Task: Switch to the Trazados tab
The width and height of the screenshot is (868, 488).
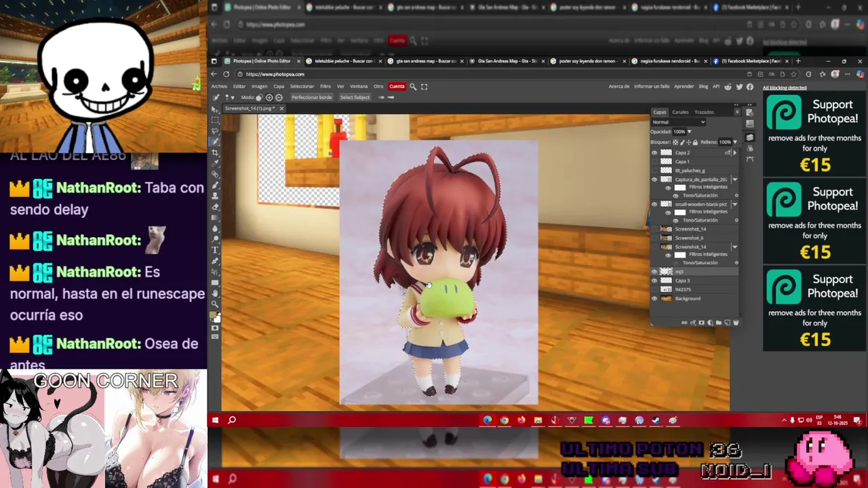Action: (704, 112)
